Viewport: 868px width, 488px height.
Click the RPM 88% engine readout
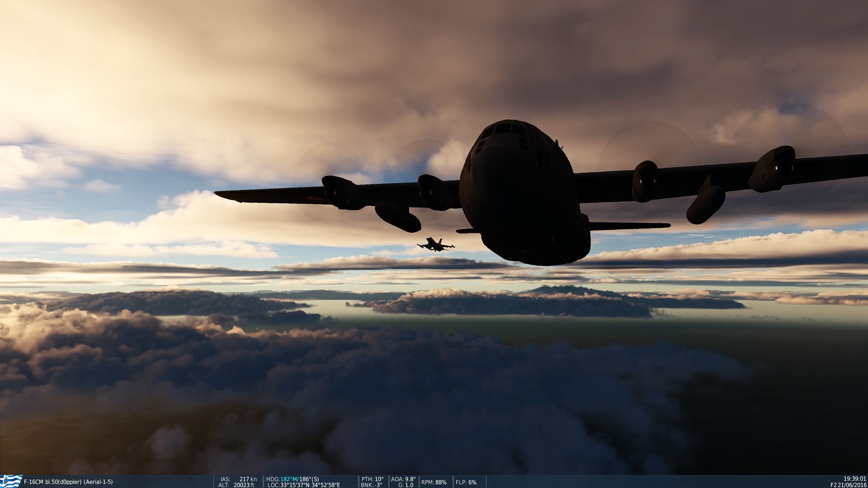tap(434, 482)
